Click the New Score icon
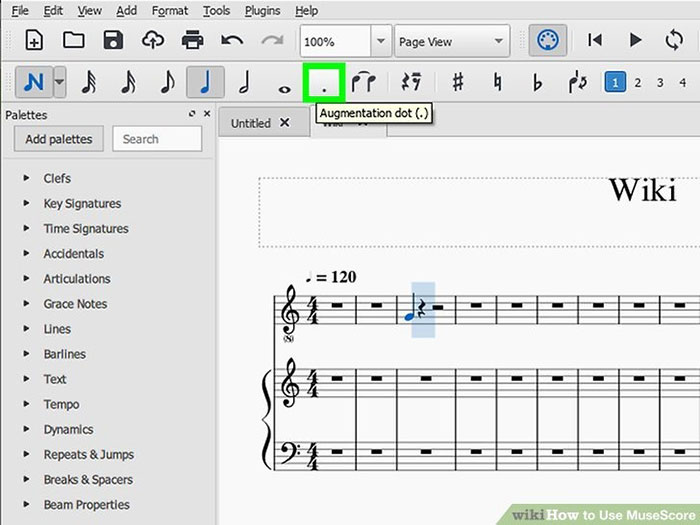The image size is (700, 525). pos(34,41)
